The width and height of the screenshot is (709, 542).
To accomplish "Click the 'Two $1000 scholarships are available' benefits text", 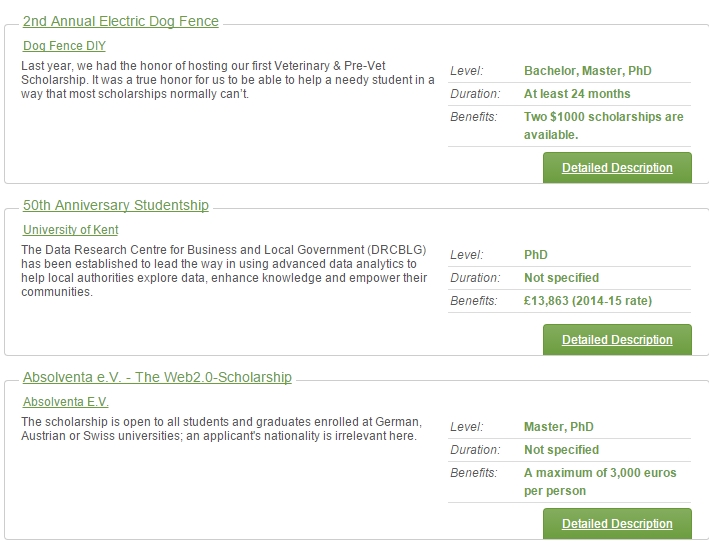I will (603, 125).
